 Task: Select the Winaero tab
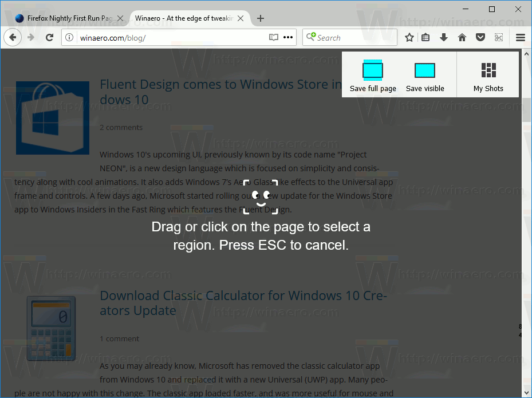tap(183, 18)
